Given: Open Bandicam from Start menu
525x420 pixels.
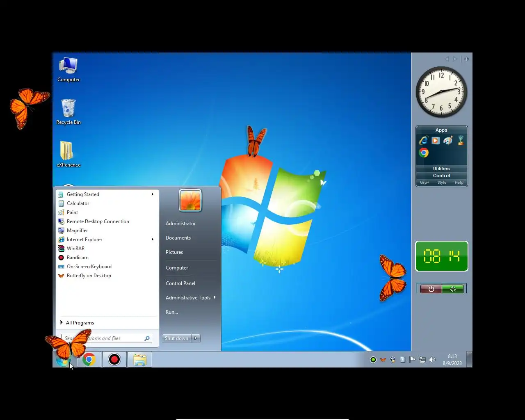Looking at the screenshot, I should pyautogui.click(x=107, y=258).
